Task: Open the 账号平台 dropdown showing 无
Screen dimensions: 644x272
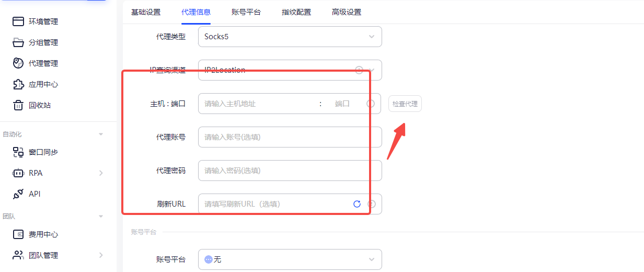Action: pyautogui.click(x=290, y=259)
